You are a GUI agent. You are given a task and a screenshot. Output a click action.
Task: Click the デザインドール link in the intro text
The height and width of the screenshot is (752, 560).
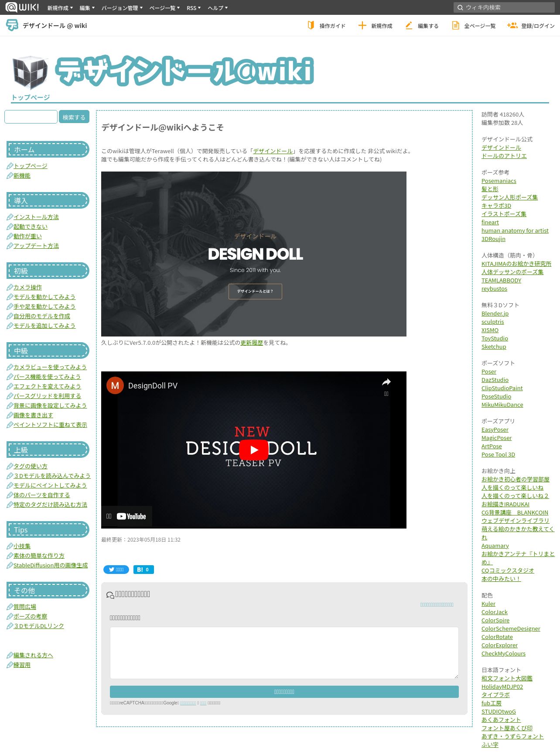pyautogui.click(x=273, y=151)
